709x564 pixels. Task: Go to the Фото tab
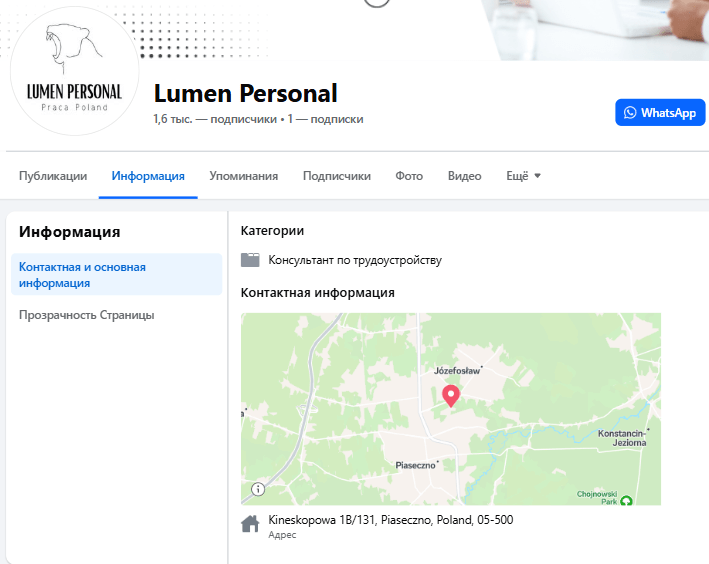[409, 176]
